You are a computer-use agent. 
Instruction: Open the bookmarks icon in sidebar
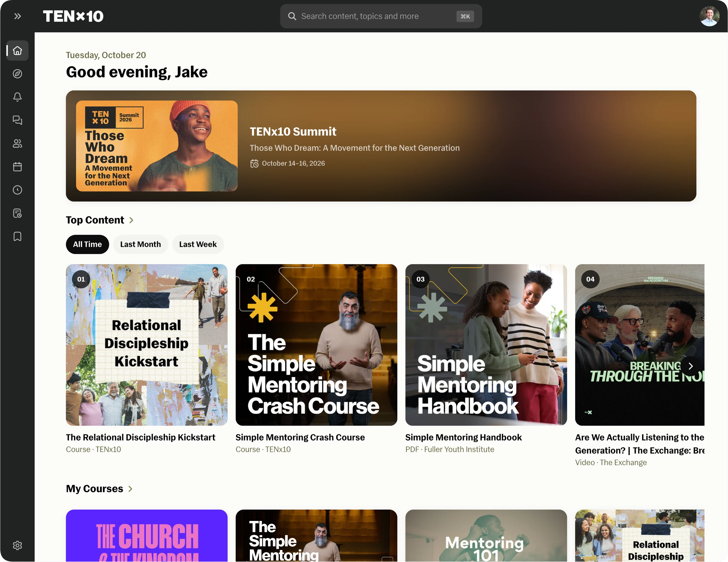click(17, 237)
